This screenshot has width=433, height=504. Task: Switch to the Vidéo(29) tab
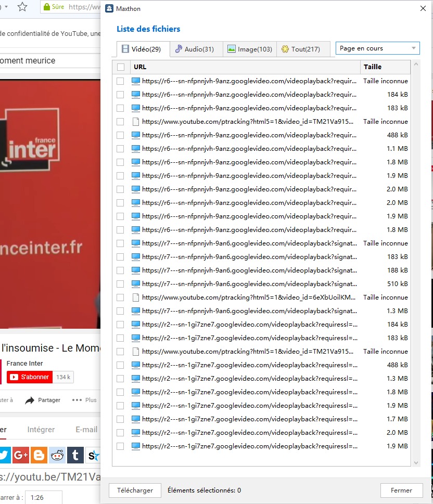coord(143,49)
